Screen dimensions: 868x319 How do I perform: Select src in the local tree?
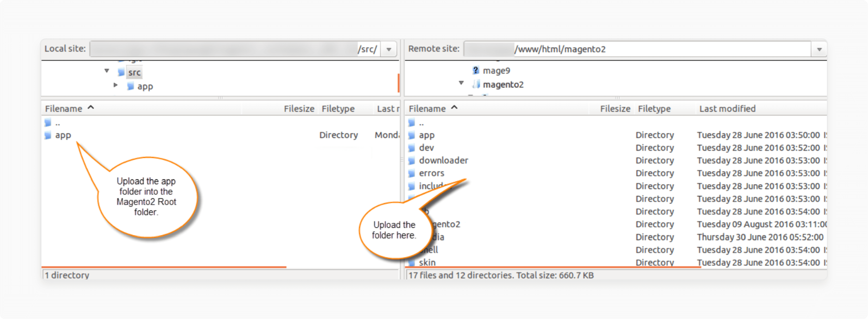(134, 72)
